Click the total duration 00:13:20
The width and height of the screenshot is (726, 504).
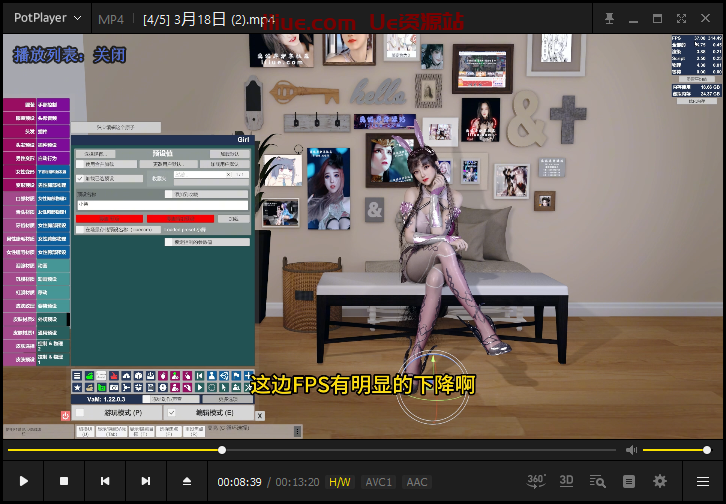pyautogui.click(x=297, y=482)
